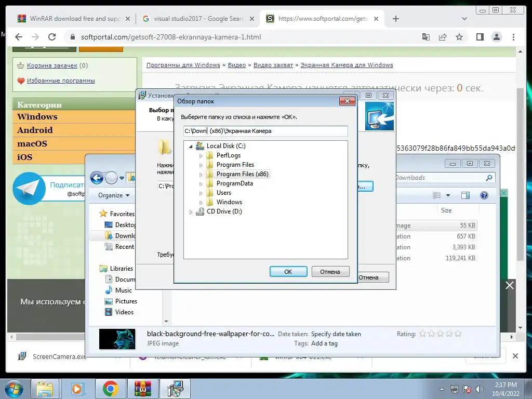
Task: Go back in Chrome browser
Action: pos(19,37)
